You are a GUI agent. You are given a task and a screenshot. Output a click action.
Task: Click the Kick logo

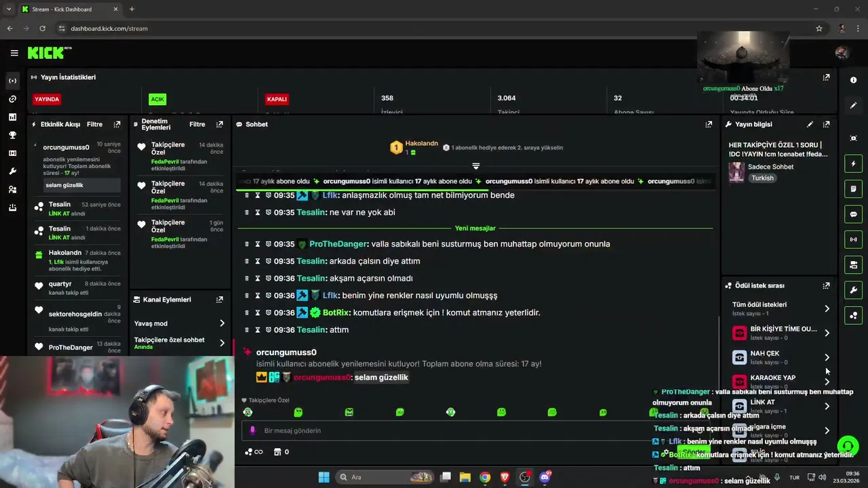point(49,53)
